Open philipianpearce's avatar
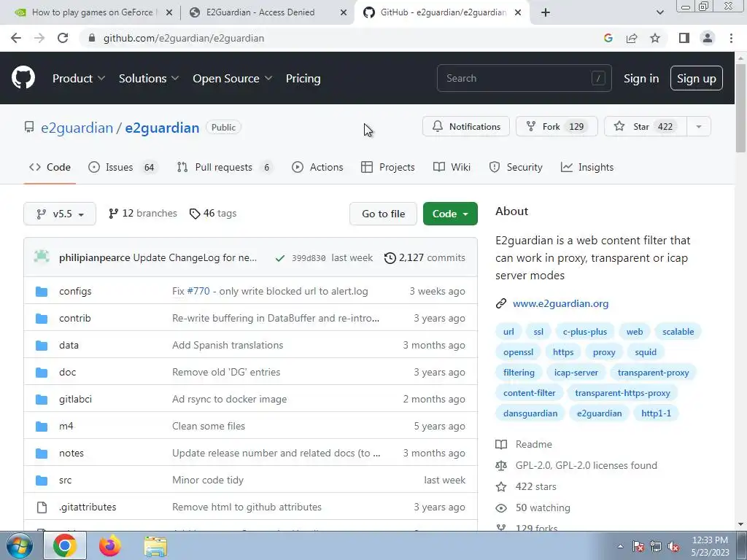 click(x=42, y=257)
